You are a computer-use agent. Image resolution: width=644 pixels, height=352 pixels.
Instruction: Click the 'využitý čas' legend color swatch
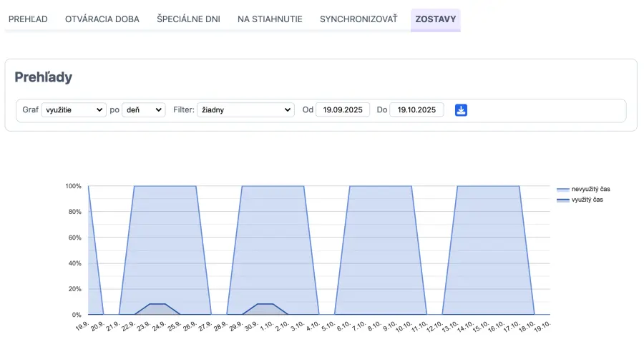(562, 200)
